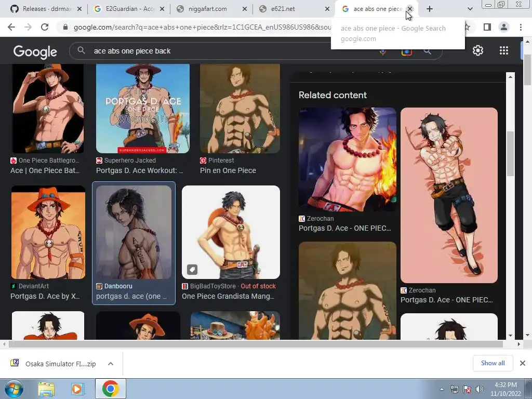Click product tag icon on BigBadToyStore image
532x399 pixels.
pos(192,270)
